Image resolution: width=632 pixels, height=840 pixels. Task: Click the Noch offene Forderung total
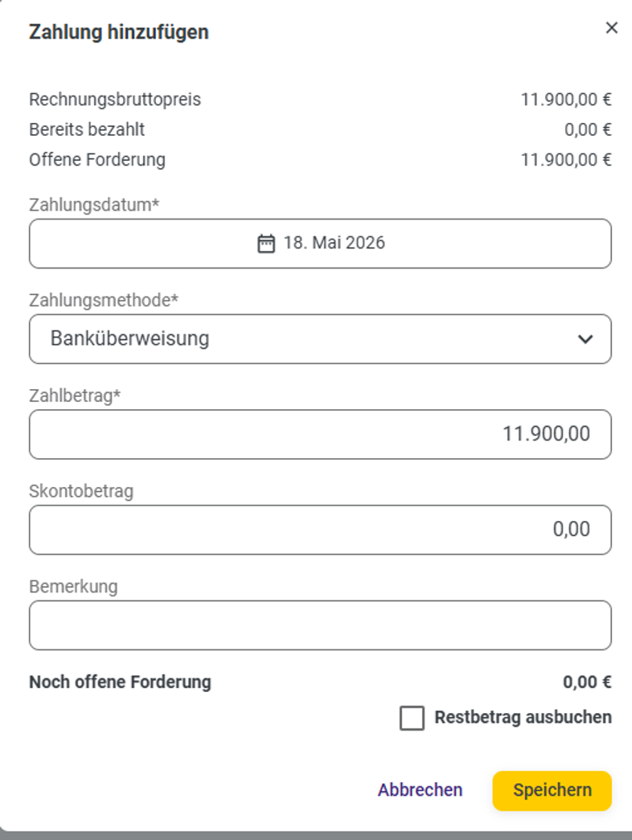pyautogui.click(x=587, y=682)
